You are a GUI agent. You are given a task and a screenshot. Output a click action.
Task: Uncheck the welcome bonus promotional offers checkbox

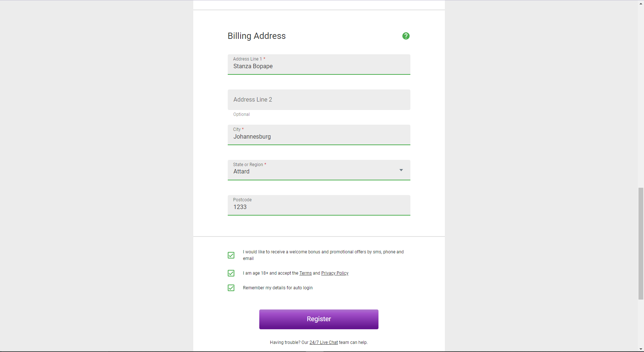(231, 255)
